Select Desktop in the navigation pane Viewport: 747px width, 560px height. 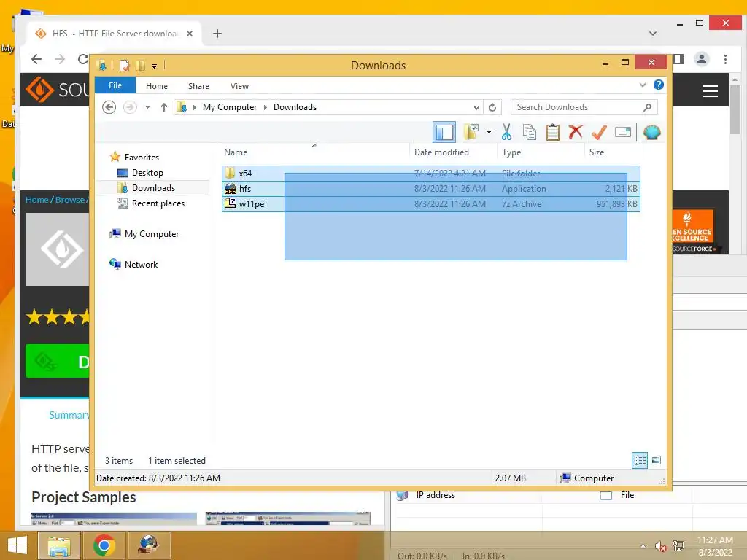click(147, 172)
